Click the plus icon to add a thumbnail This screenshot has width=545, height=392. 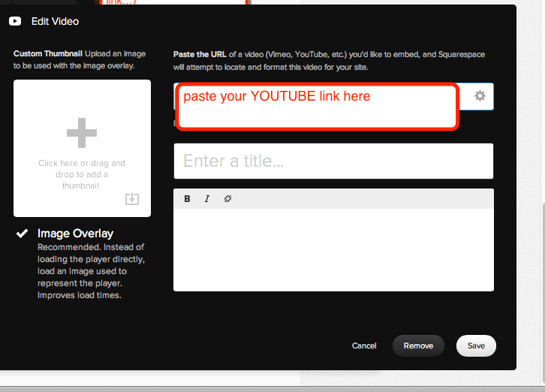point(82,133)
